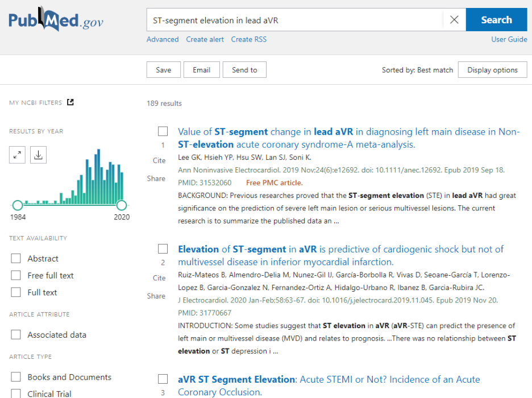Select the 1984 start year slider handle

click(x=17, y=205)
